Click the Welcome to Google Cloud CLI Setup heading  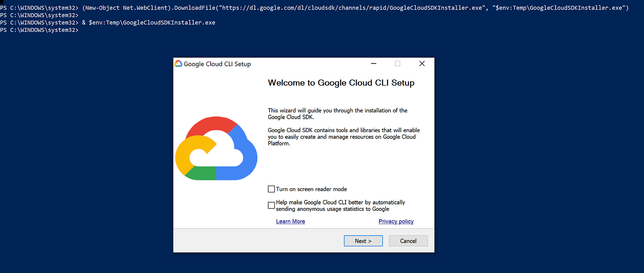(x=341, y=83)
